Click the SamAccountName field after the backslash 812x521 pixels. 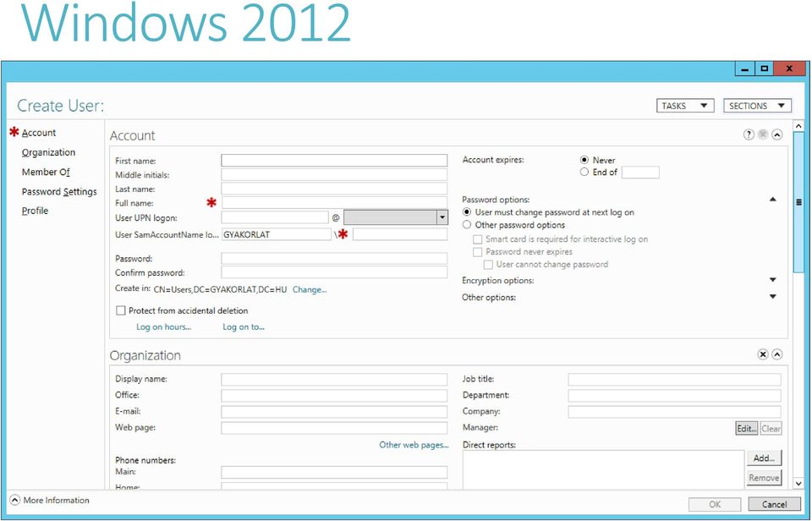tap(400, 234)
